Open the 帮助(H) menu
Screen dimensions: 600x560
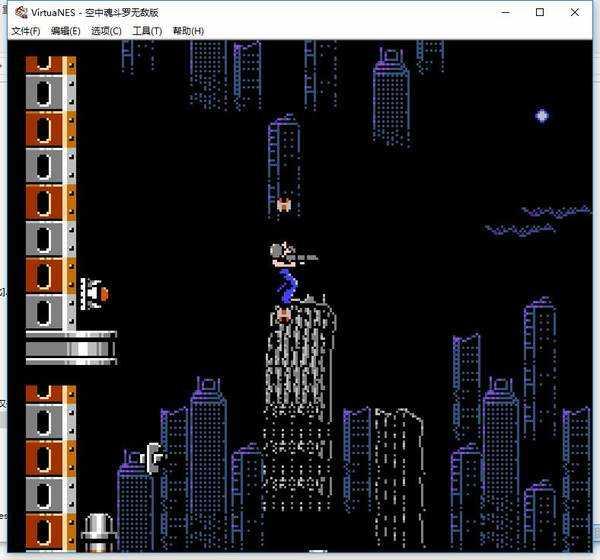pos(188,31)
